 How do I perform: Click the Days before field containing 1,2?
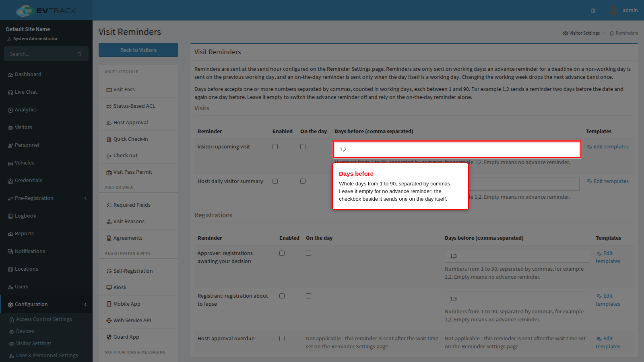pos(457,149)
